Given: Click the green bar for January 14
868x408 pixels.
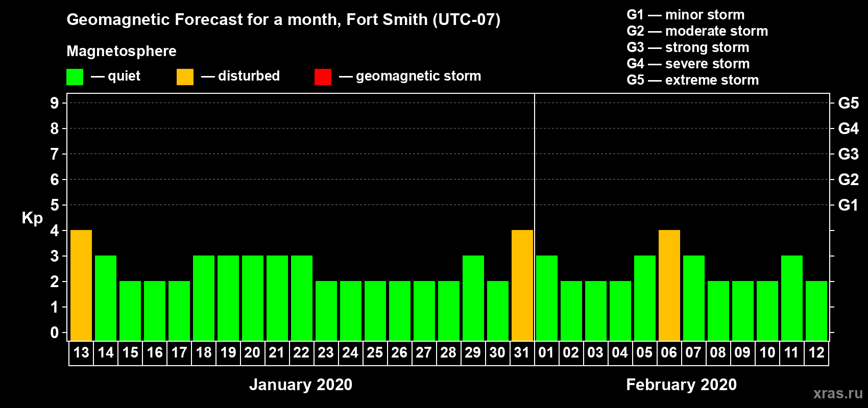Looking at the screenshot, I should click(x=106, y=298).
